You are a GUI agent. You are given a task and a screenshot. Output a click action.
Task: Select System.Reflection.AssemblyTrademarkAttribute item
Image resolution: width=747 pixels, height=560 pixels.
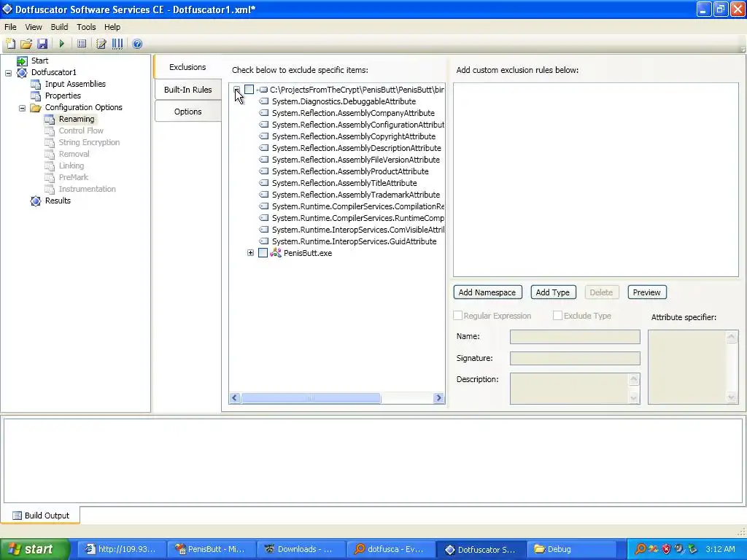click(x=356, y=195)
